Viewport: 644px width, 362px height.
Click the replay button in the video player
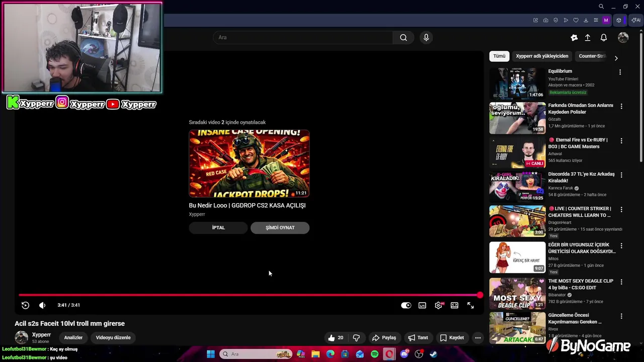pyautogui.click(x=25, y=305)
